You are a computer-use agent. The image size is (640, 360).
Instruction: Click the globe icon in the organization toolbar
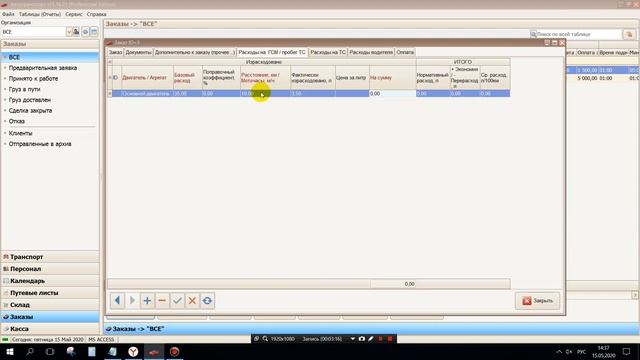[x=85, y=32]
